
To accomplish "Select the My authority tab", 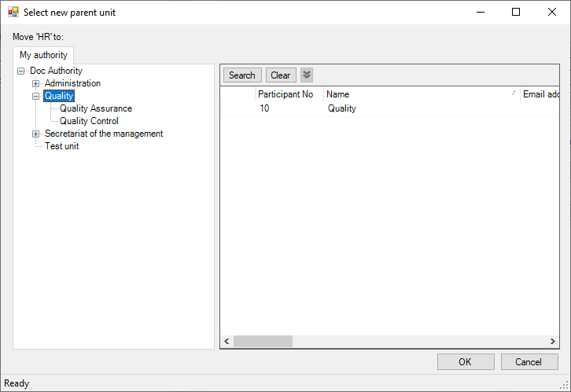I will point(43,55).
